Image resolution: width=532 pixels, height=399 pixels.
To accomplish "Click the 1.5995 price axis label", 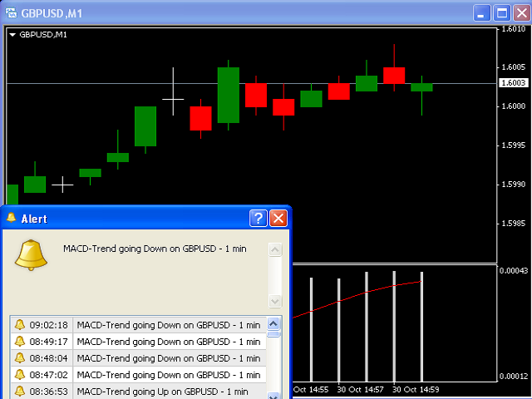I will (514, 145).
